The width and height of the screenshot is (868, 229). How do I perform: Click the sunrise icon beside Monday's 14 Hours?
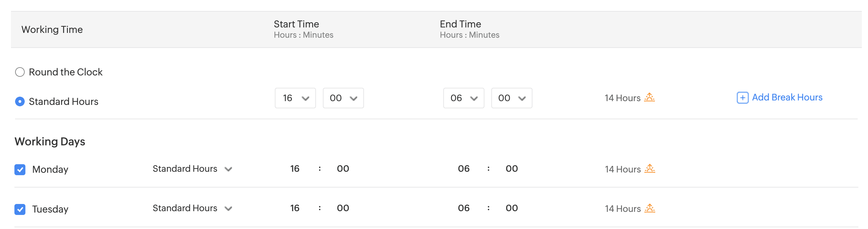649,169
